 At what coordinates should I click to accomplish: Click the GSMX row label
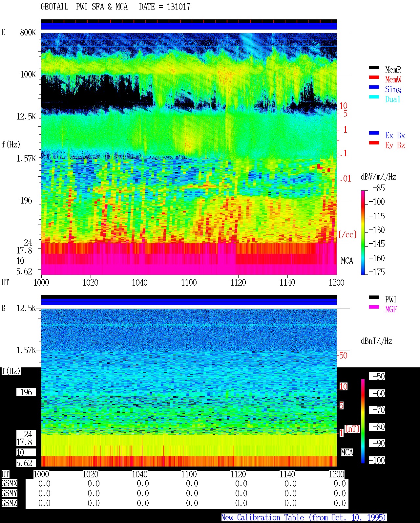point(9,484)
